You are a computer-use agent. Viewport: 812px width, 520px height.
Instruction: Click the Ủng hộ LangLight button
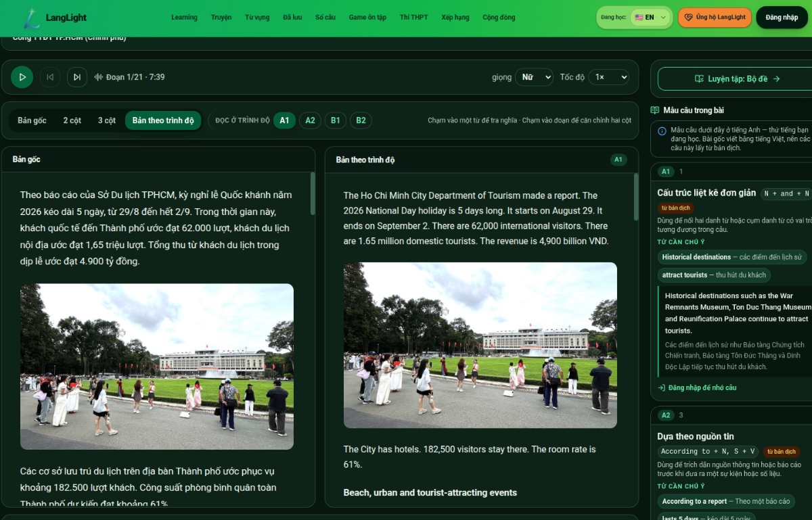click(715, 18)
